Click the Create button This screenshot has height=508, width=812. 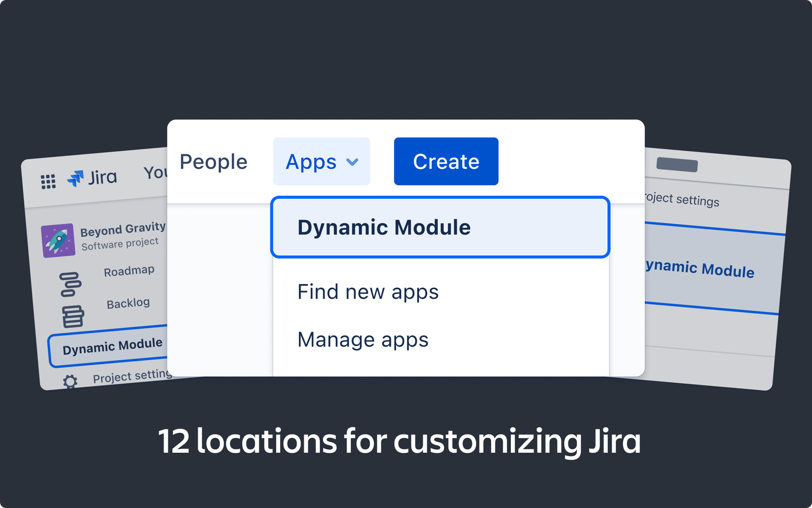[x=446, y=161]
